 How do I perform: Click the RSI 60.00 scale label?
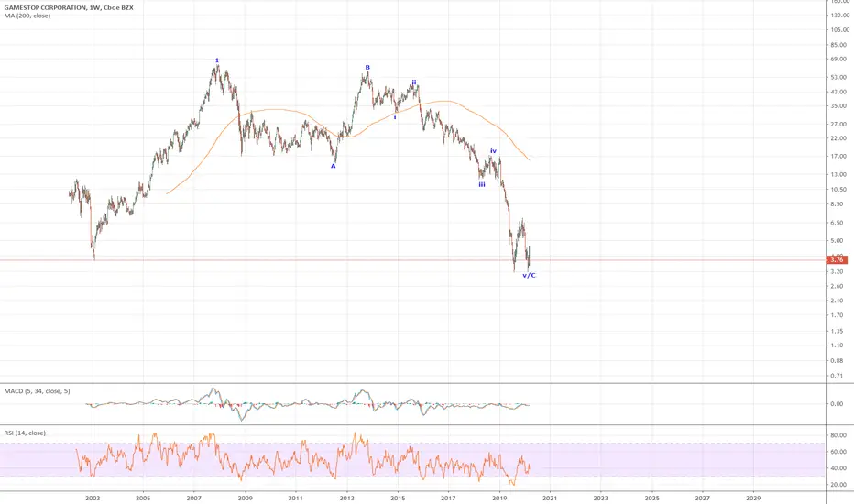(x=839, y=452)
